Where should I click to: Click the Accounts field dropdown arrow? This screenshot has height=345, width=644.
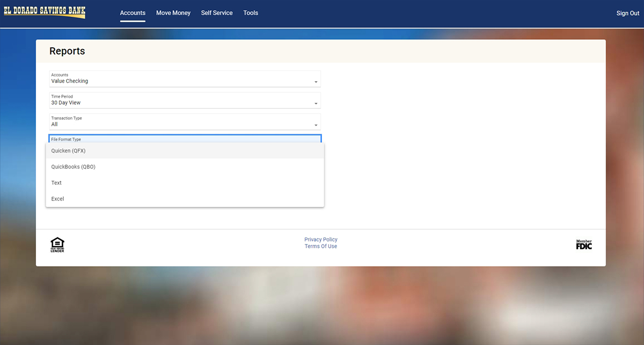point(316,82)
